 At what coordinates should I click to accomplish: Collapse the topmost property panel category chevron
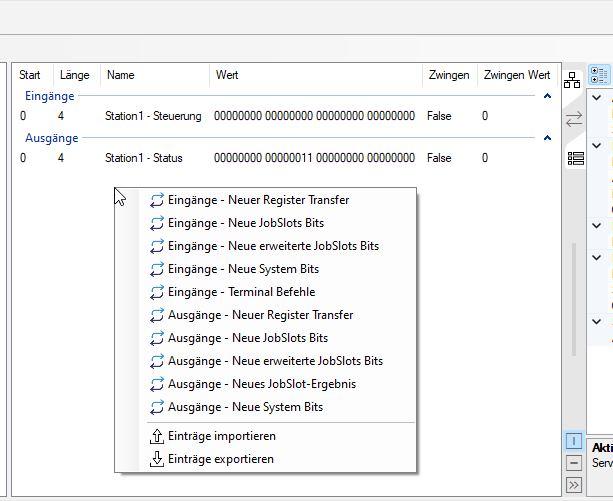click(597, 99)
